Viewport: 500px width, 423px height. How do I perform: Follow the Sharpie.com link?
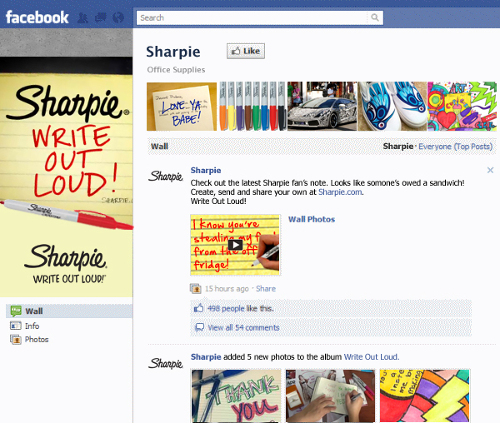point(340,192)
